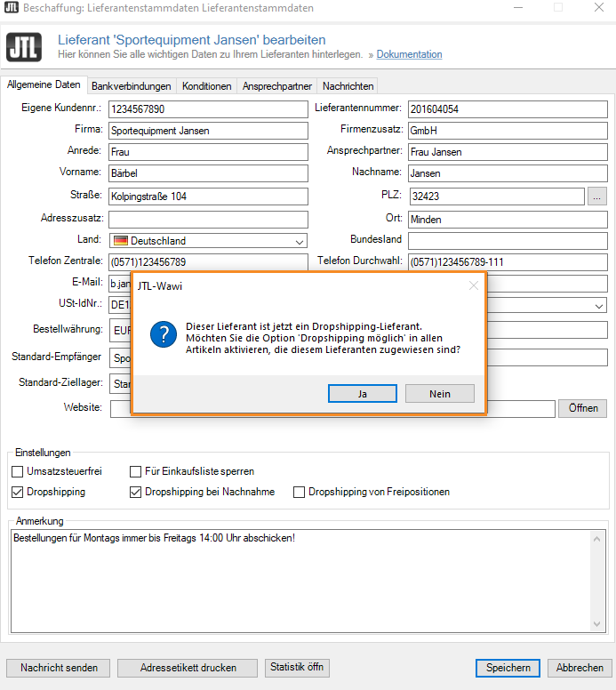The height and width of the screenshot is (690, 616).
Task: Save the supplier with Speichern
Action: (x=508, y=668)
